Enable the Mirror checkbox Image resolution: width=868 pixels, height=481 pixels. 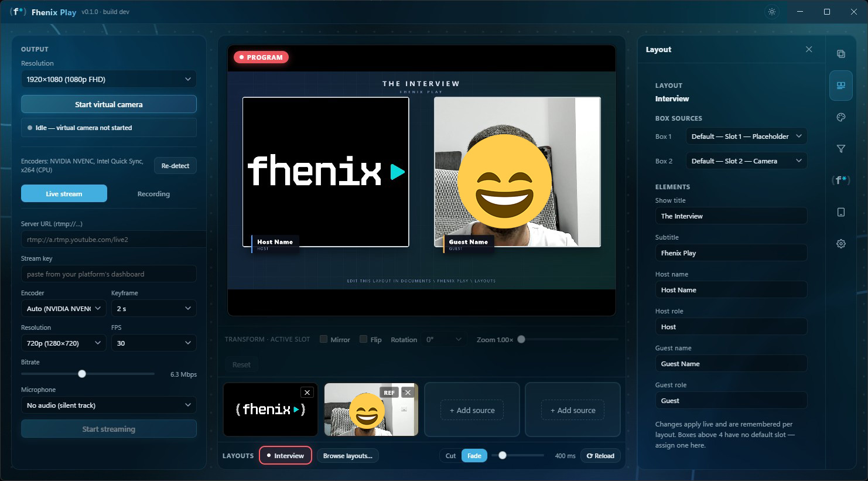pos(323,339)
